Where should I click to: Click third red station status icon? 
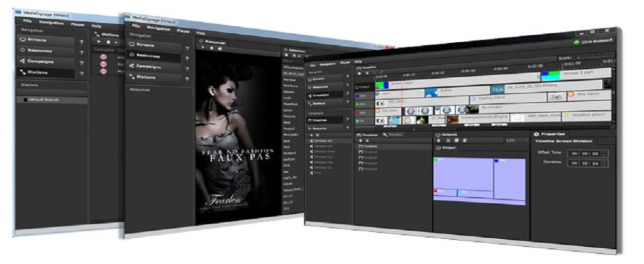click(x=103, y=71)
